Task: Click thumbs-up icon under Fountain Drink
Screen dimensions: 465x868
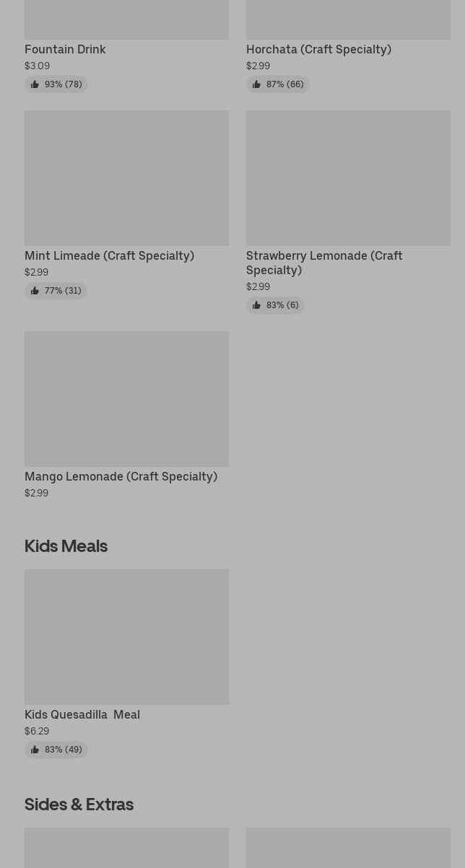Action: tap(35, 84)
